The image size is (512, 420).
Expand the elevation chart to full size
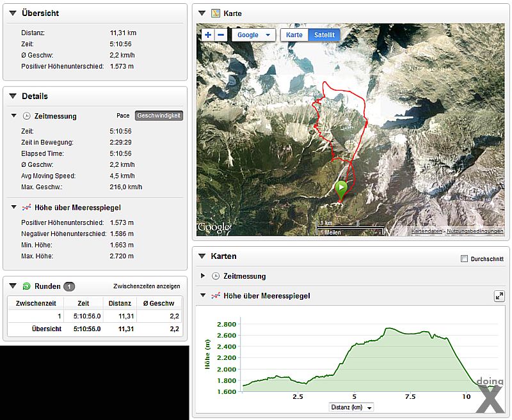pyautogui.click(x=499, y=296)
